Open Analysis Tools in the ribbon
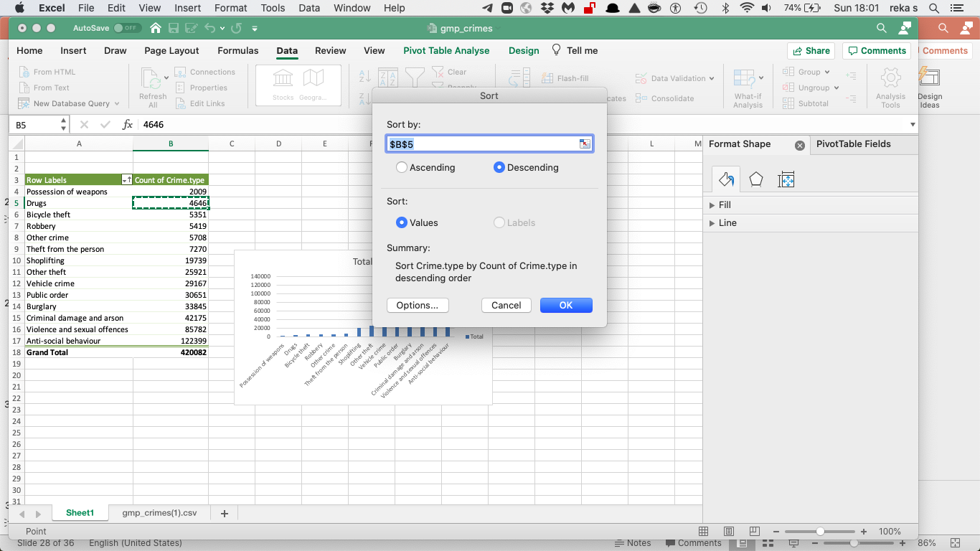The width and height of the screenshot is (980, 551). [890, 88]
